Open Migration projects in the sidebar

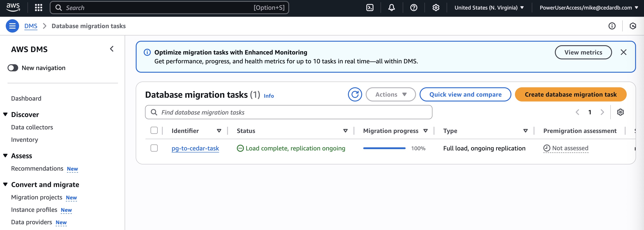point(37,197)
